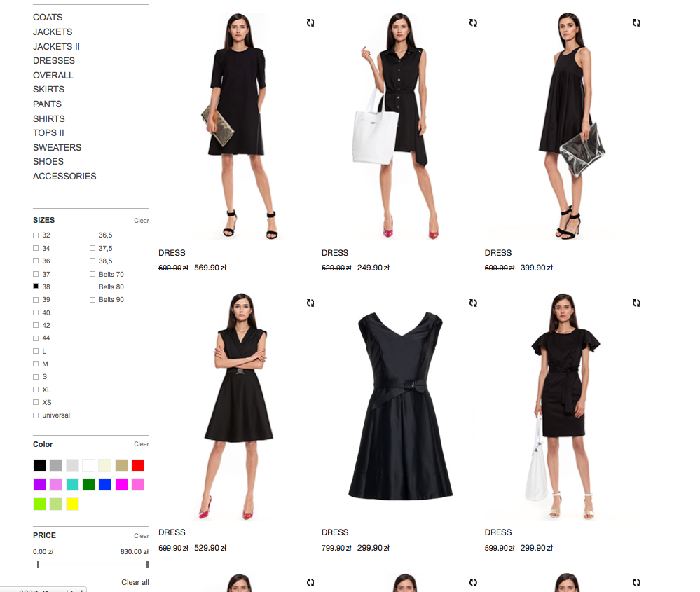This screenshot has height=592, width=700.
Task: Open DRESS title priced 399.90 zł
Action: coord(498,253)
